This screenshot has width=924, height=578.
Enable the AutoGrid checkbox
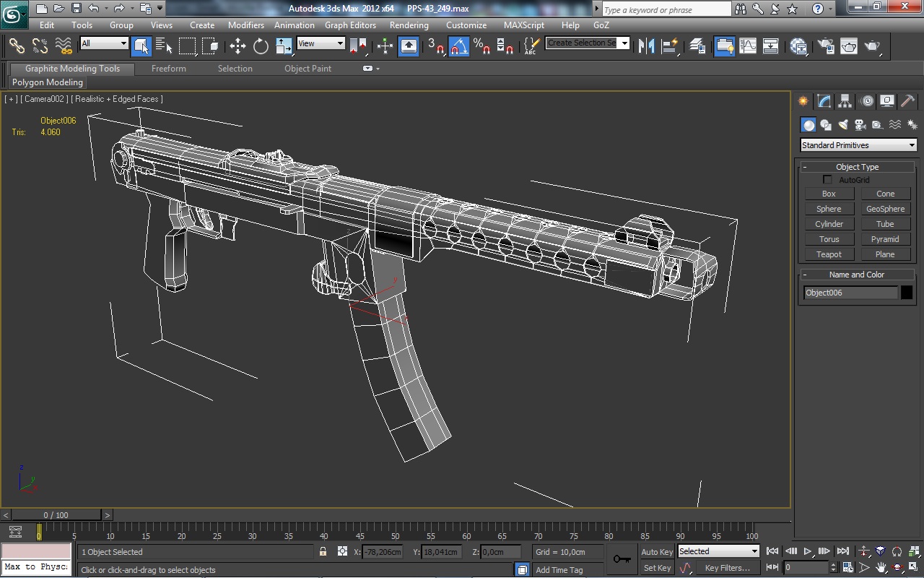pos(827,180)
